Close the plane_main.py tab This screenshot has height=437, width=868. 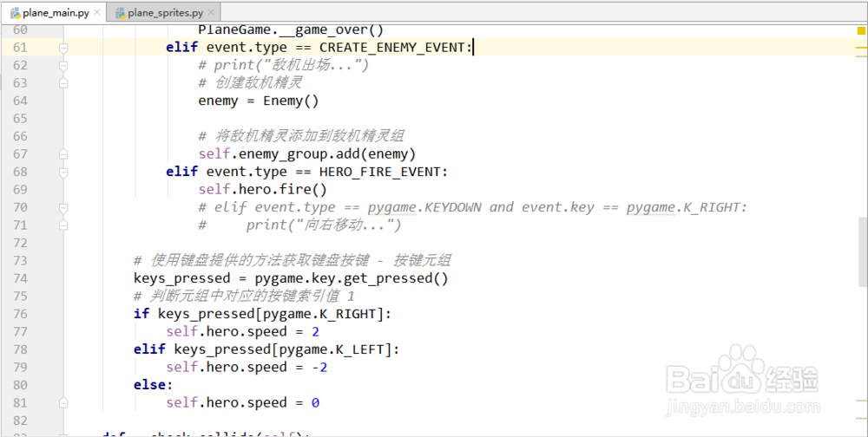[x=98, y=13]
